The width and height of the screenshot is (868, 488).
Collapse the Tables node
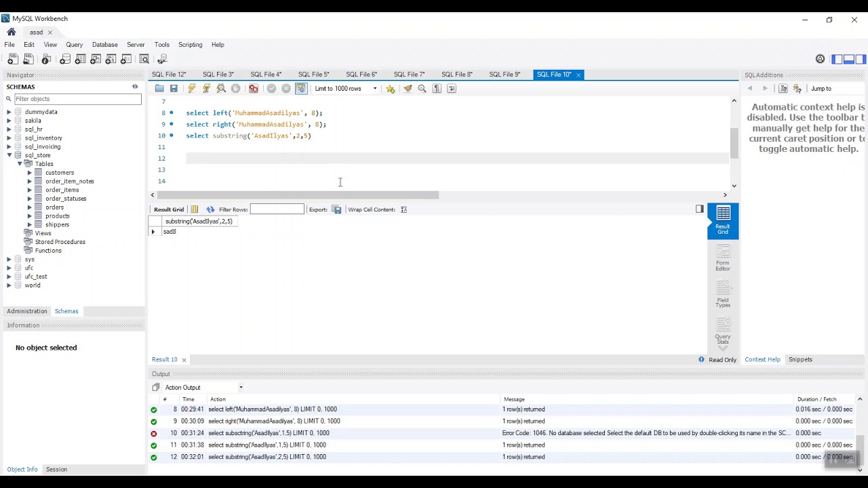coord(20,164)
